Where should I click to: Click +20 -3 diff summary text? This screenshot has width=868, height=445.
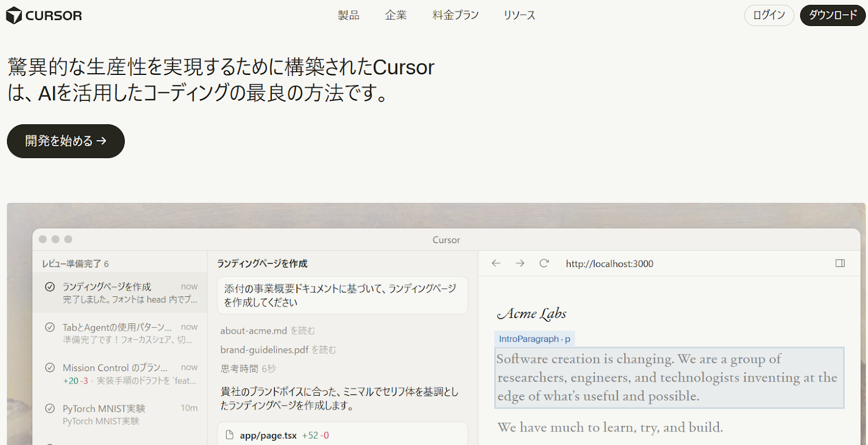click(x=75, y=381)
